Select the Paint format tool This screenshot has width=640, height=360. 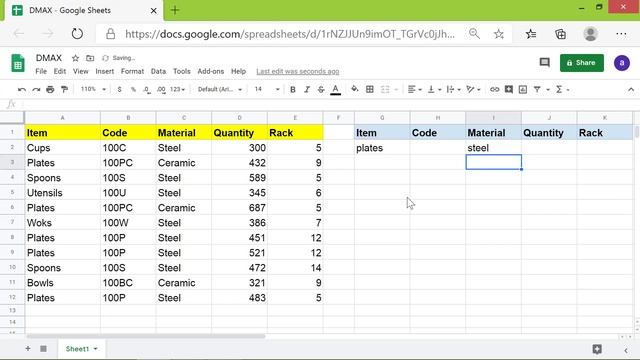[x=64, y=89]
